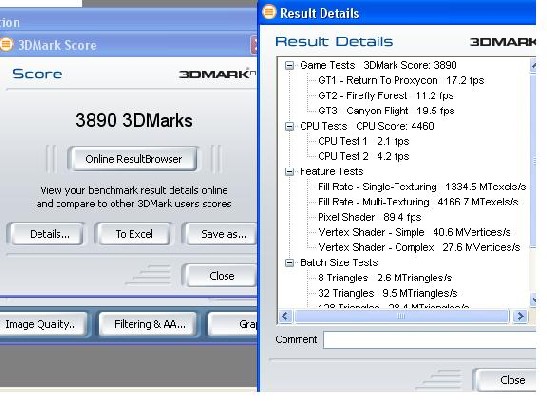
Task: Select the CPU Test 1 row
Action: pos(364,141)
